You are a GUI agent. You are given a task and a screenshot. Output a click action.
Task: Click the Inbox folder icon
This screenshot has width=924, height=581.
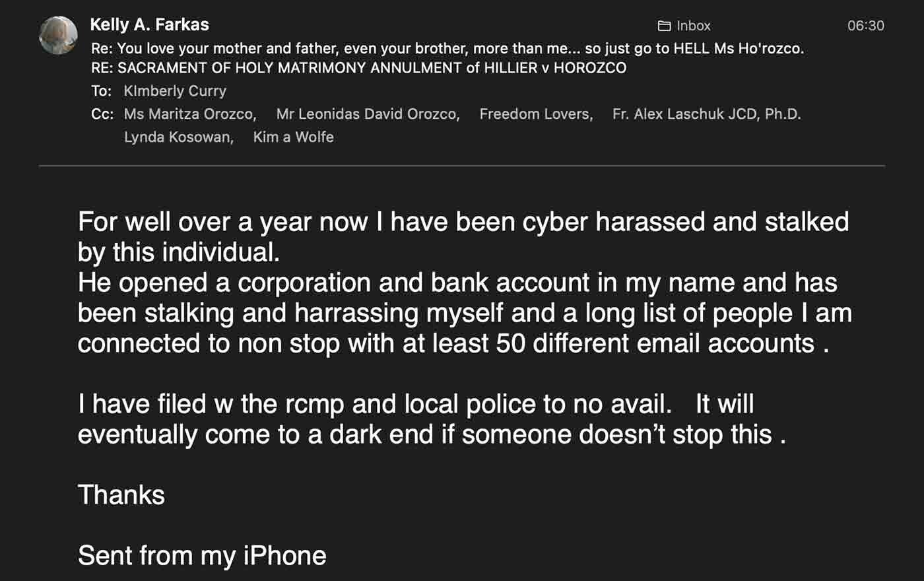coord(664,26)
